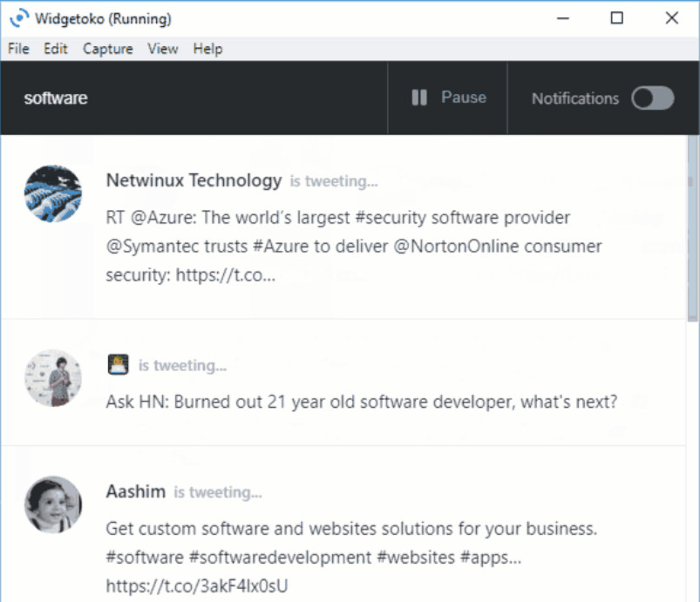The image size is (700, 602).
Task: Click the #websites hashtag
Action: click(x=416, y=558)
